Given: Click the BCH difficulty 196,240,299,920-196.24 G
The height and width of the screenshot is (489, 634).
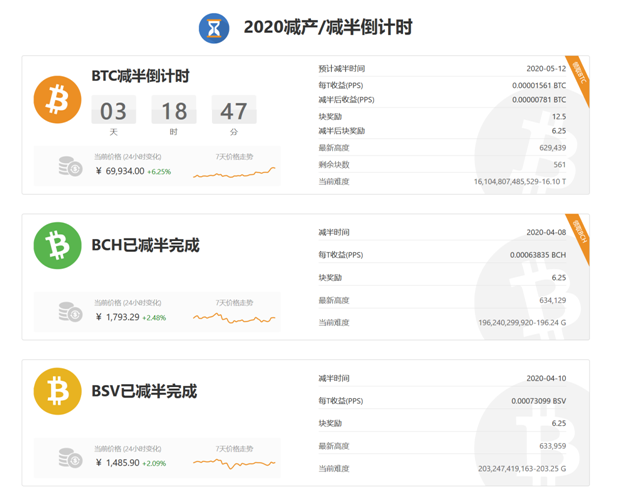Looking at the screenshot, I should (x=522, y=323).
